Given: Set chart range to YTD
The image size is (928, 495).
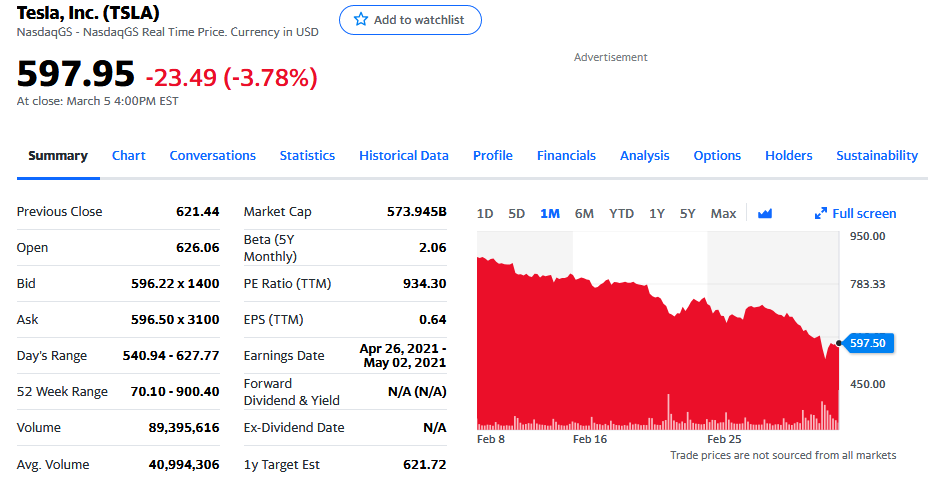Looking at the screenshot, I should [621, 213].
